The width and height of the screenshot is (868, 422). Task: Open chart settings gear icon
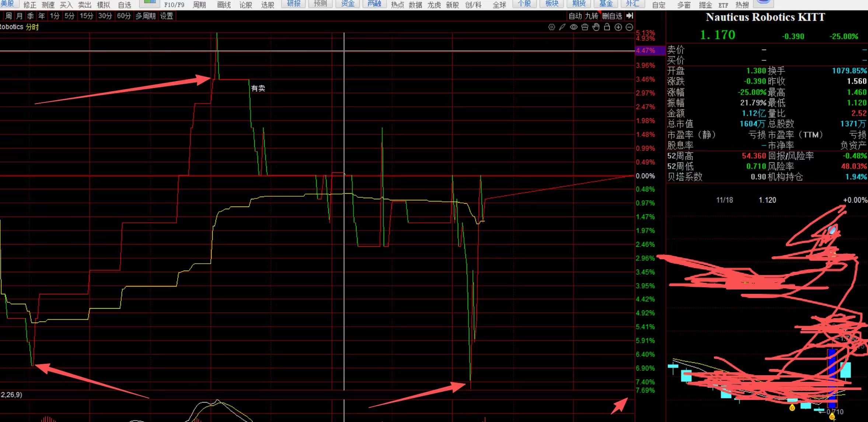551,27
